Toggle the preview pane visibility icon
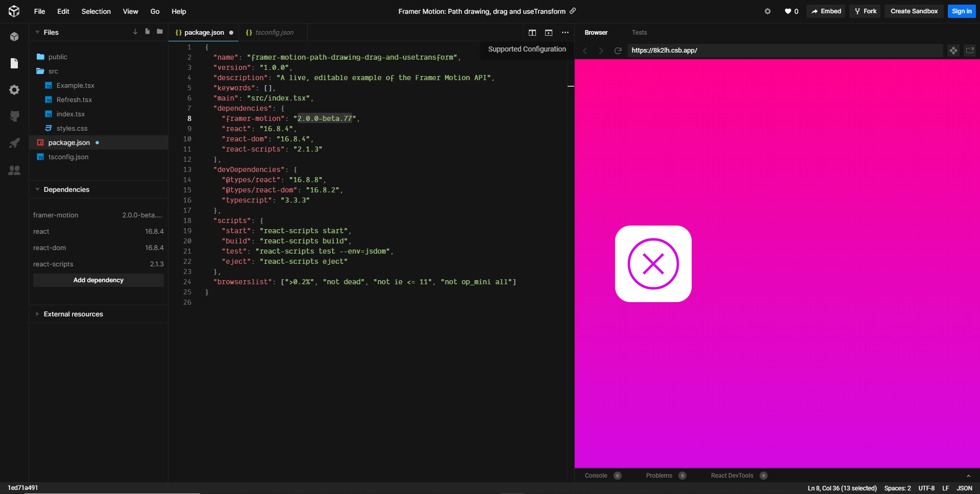This screenshot has width=980, height=494. coord(549,32)
